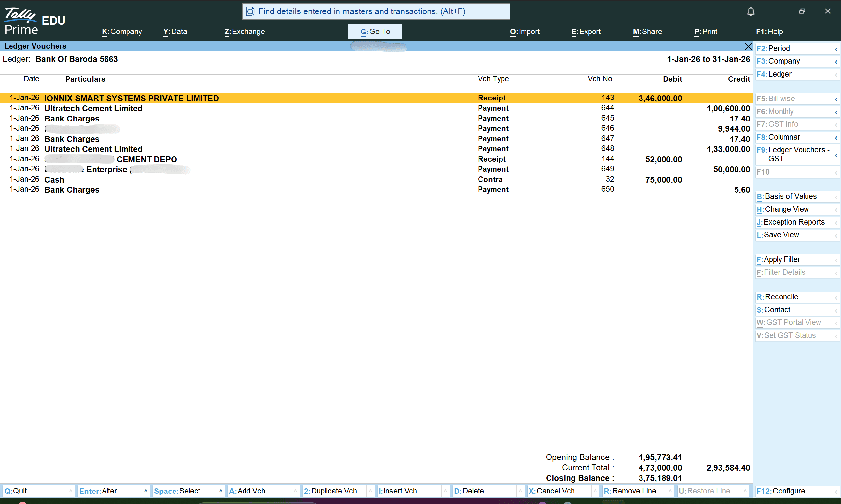Open the Z: Exchange menu
Screen dimensions: 841x504
coord(245,32)
